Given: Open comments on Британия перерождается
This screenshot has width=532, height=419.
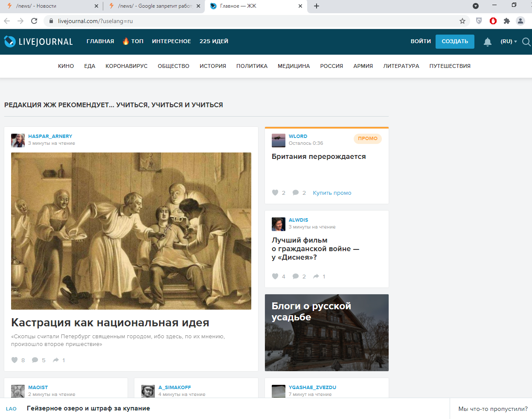Looking at the screenshot, I should click(296, 193).
